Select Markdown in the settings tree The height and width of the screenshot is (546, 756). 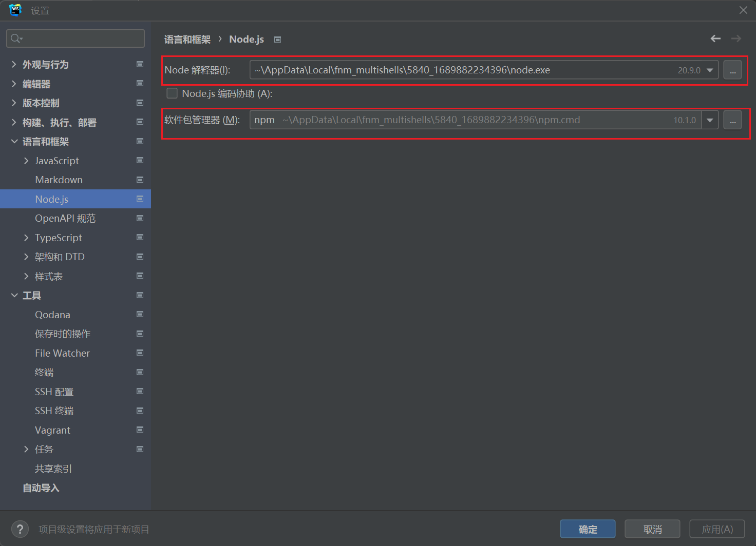(x=59, y=180)
